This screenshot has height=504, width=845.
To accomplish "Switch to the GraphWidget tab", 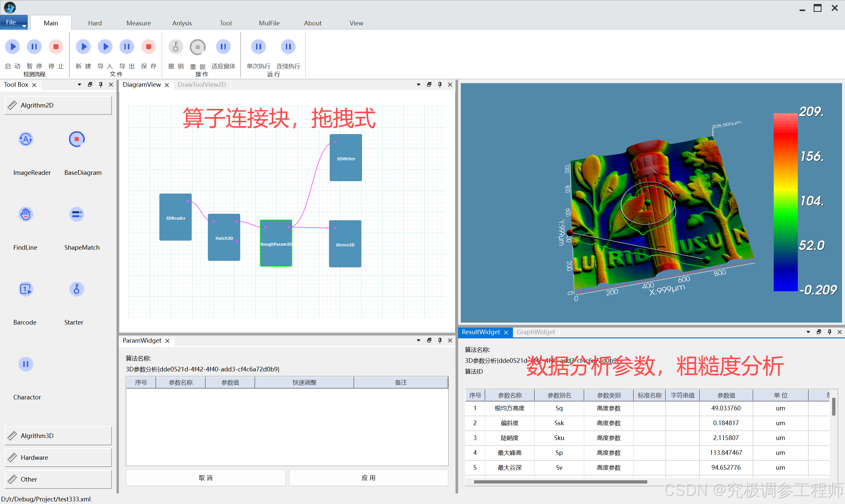I will point(535,332).
